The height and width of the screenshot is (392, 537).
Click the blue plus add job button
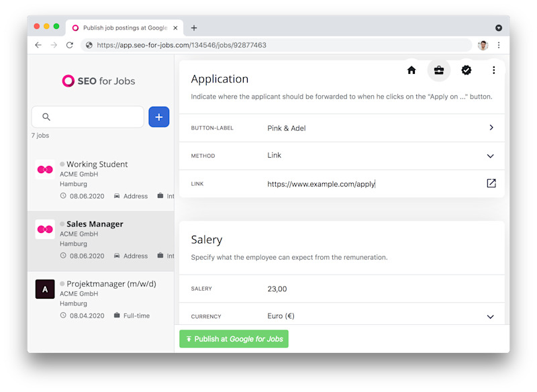click(x=159, y=117)
